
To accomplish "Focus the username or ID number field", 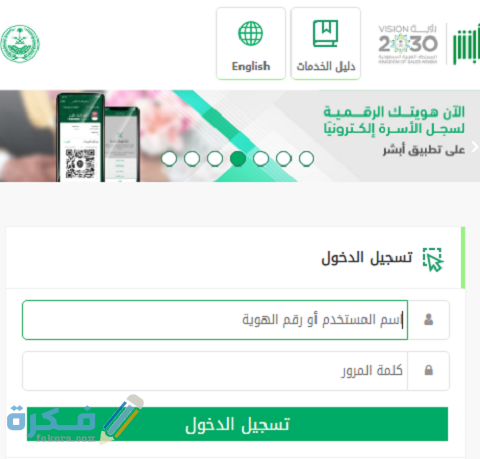I will click(x=215, y=320).
